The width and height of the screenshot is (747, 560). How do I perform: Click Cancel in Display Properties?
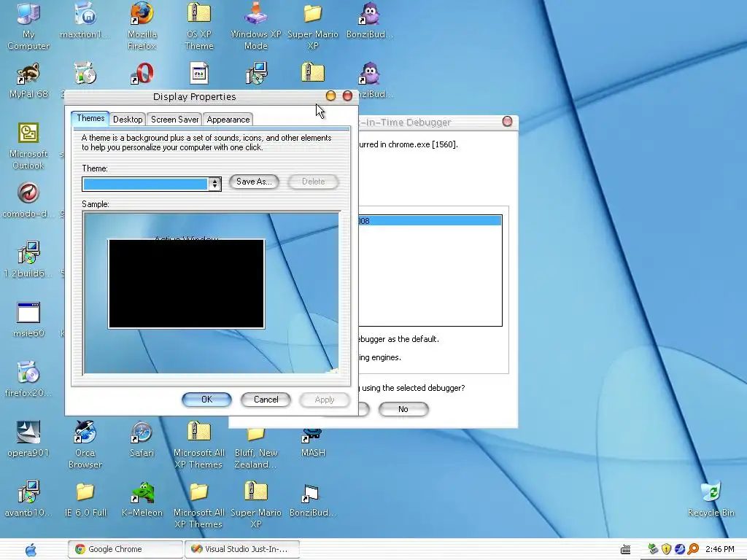[266, 400]
